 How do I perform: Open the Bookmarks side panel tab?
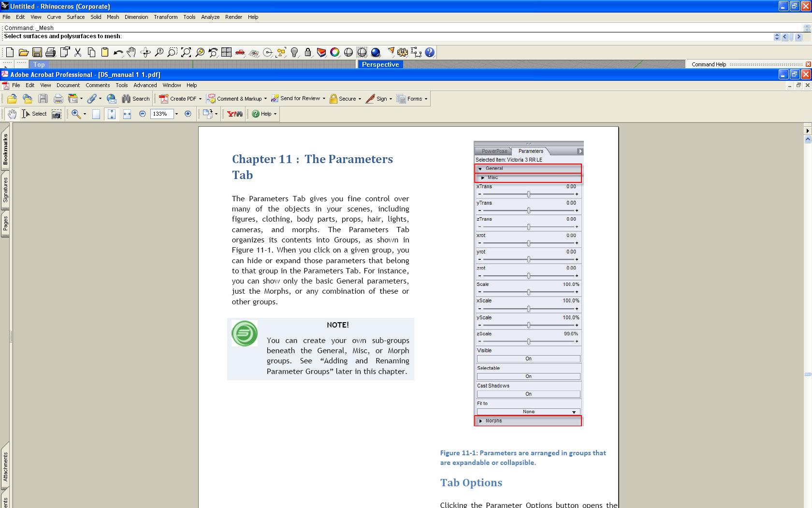click(x=5, y=149)
